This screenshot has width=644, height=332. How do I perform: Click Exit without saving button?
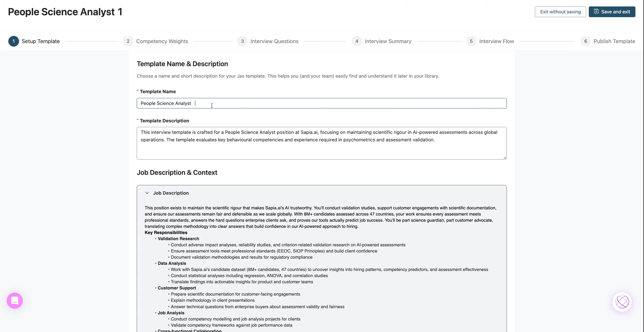point(560,12)
